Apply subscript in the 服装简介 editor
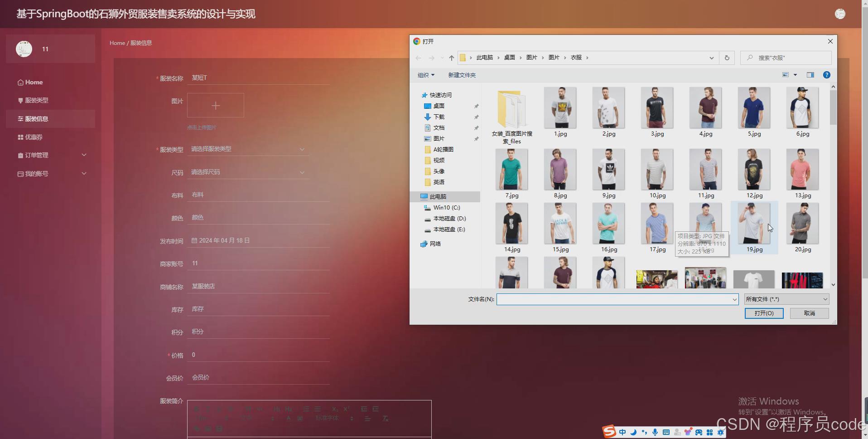868x439 pixels. pyautogui.click(x=335, y=409)
